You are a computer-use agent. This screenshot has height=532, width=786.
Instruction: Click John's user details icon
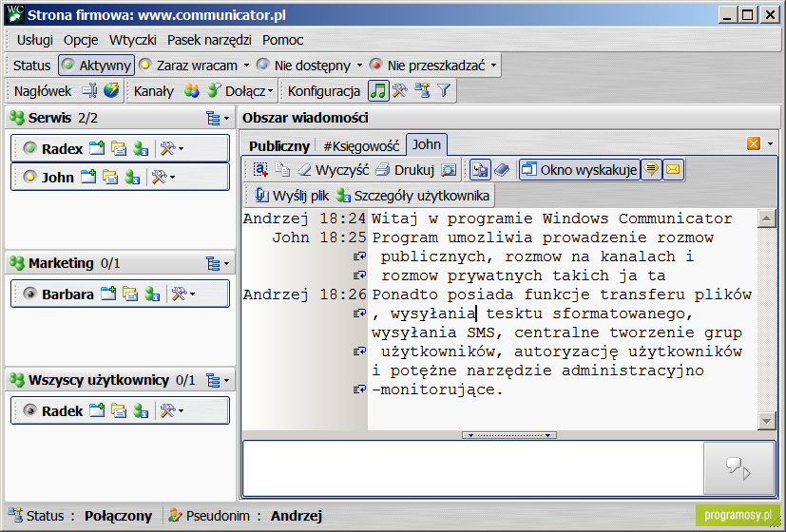click(x=132, y=177)
